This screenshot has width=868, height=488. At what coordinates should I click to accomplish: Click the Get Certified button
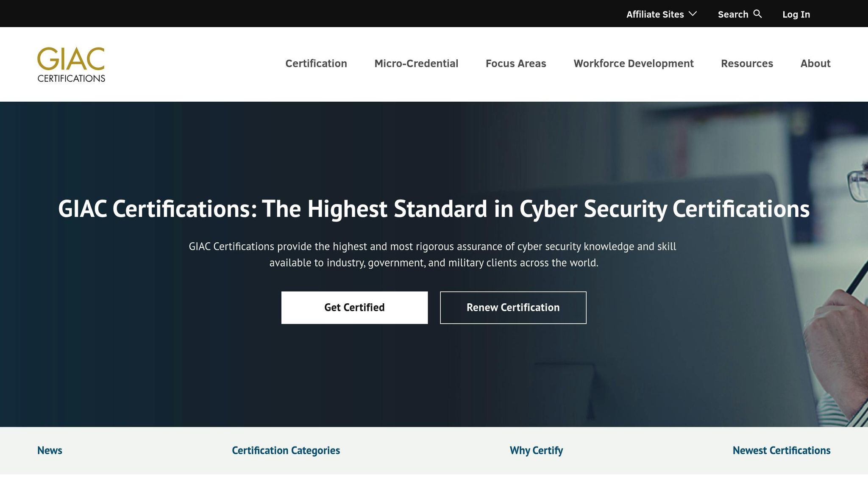point(355,308)
